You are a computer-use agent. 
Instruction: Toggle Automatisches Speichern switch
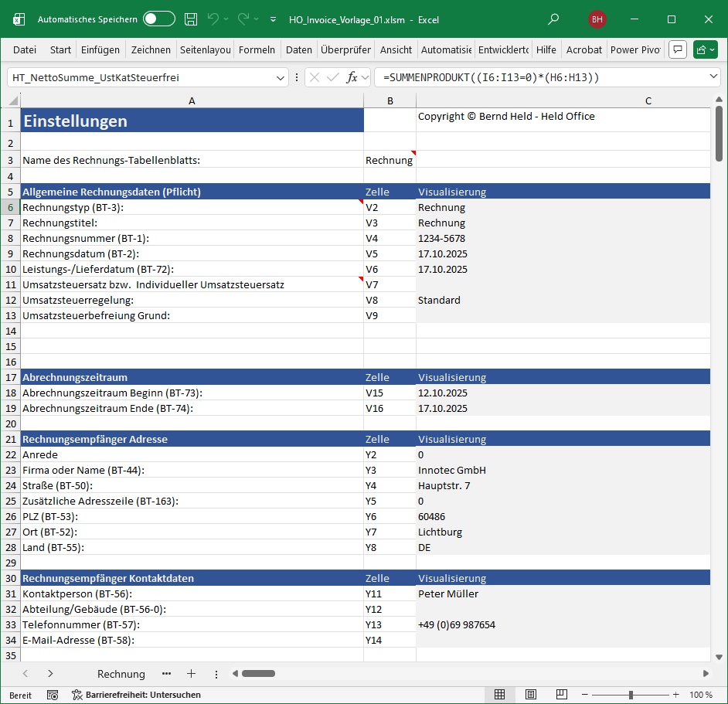point(159,19)
